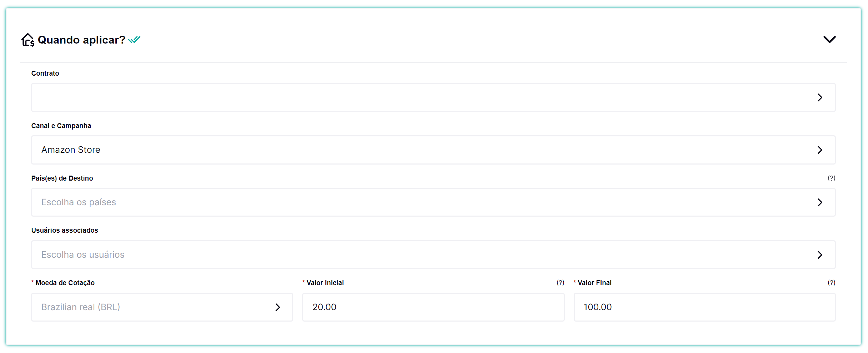Open the empty Contrato selection field
The image size is (868, 353).
pyautogui.click(x=421, y=97)
